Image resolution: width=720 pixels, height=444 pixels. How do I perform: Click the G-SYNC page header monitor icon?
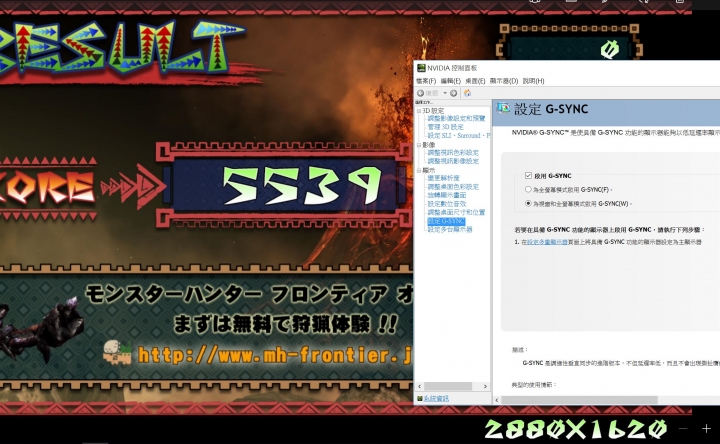503,108
